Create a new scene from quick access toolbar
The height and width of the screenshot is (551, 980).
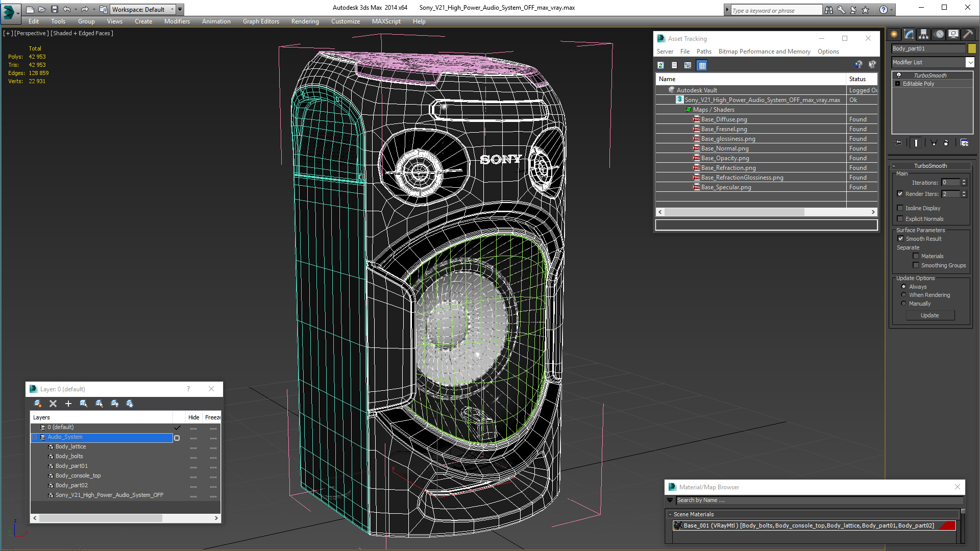[30, 9]
